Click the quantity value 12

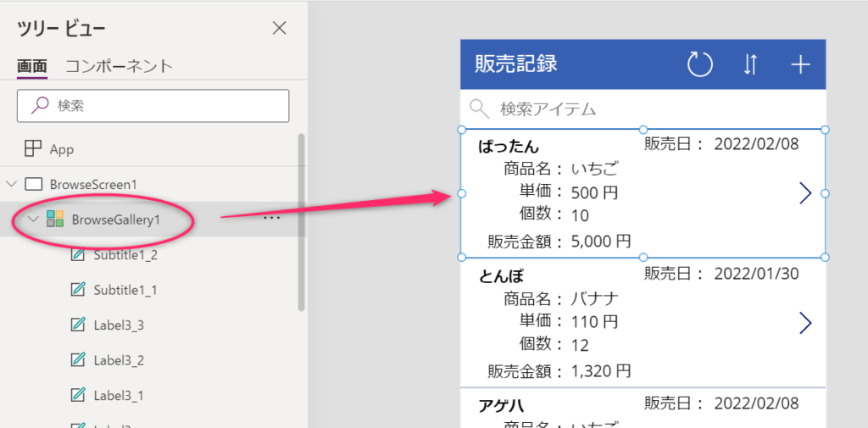[x=580, y=346]
